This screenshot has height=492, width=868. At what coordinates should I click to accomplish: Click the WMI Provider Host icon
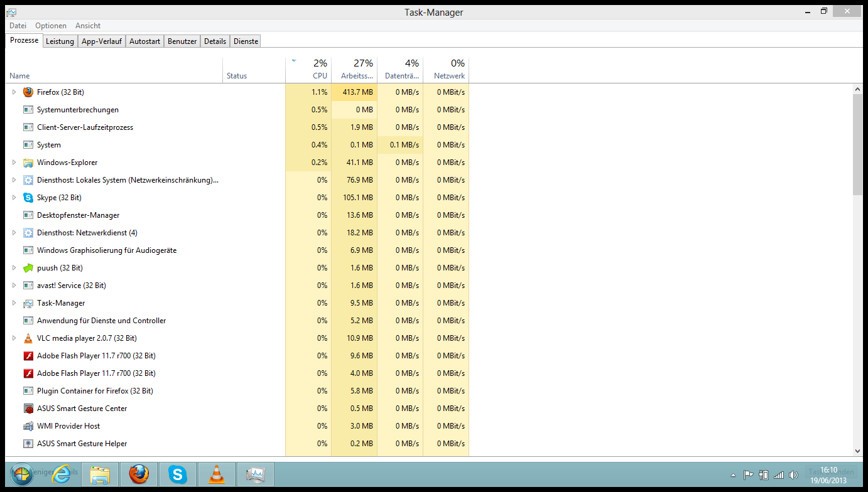tap(28, 426)
